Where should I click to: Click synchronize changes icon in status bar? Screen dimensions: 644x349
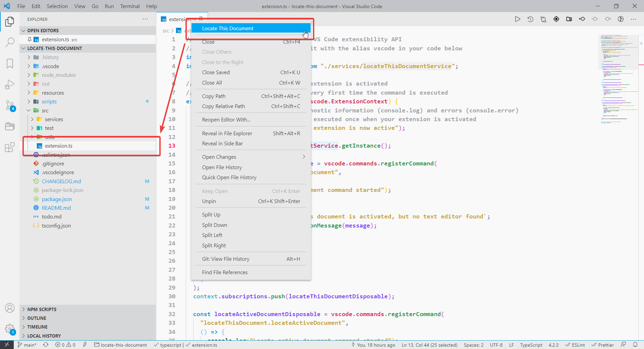[x=46, y=345]
